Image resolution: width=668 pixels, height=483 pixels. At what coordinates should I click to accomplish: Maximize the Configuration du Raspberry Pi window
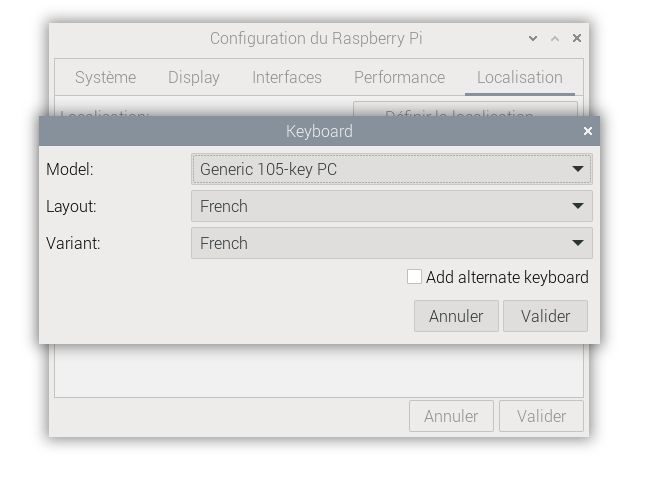555,38
